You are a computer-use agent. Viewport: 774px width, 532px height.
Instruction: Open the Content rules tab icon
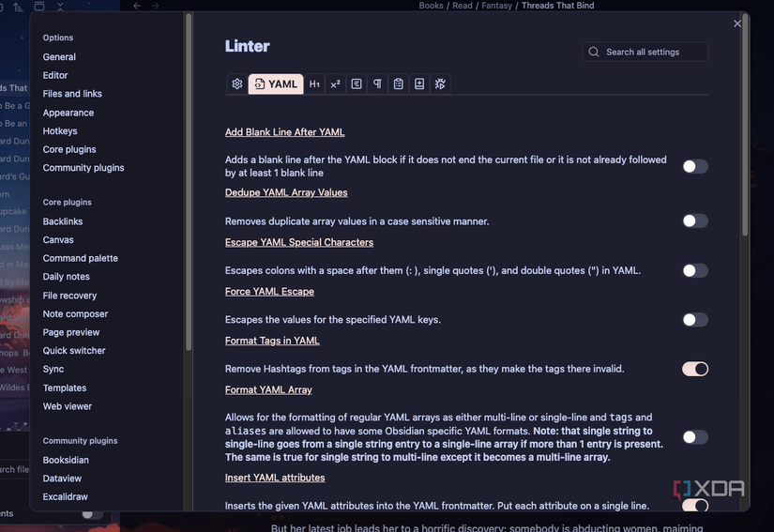(x=357, y=84)
